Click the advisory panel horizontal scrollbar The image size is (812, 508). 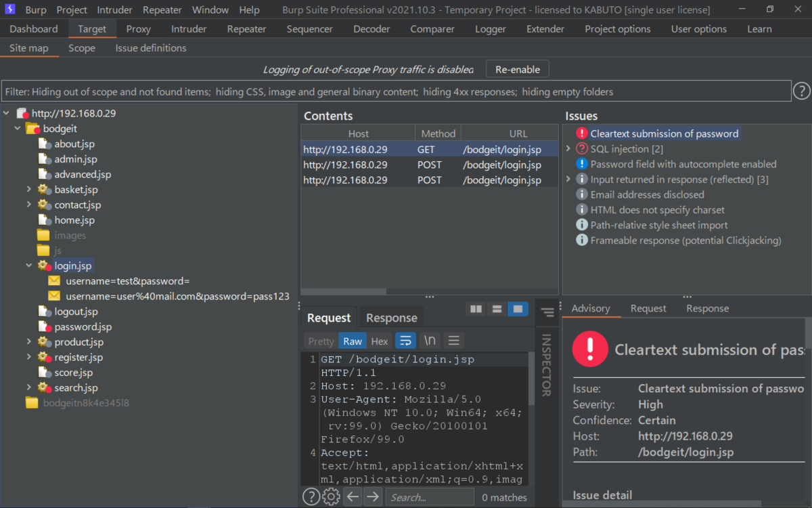(x=662, y=503)
